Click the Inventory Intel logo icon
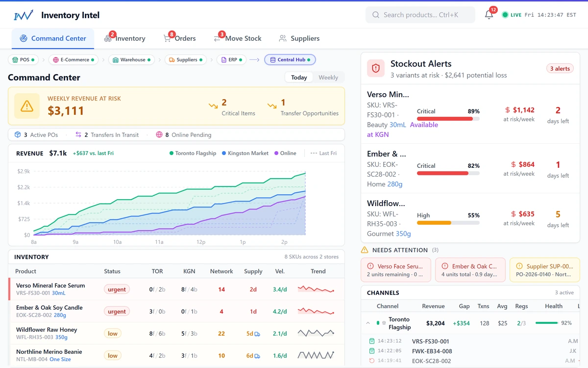Viewport: 588px width, 368px height. click(24, 15)
